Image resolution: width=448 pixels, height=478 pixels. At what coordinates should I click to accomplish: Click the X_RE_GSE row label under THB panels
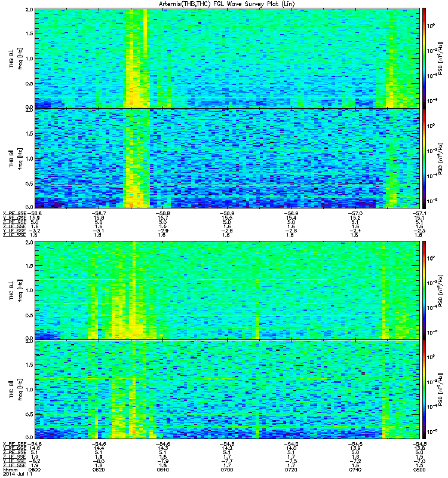click(x=14, y=213)
